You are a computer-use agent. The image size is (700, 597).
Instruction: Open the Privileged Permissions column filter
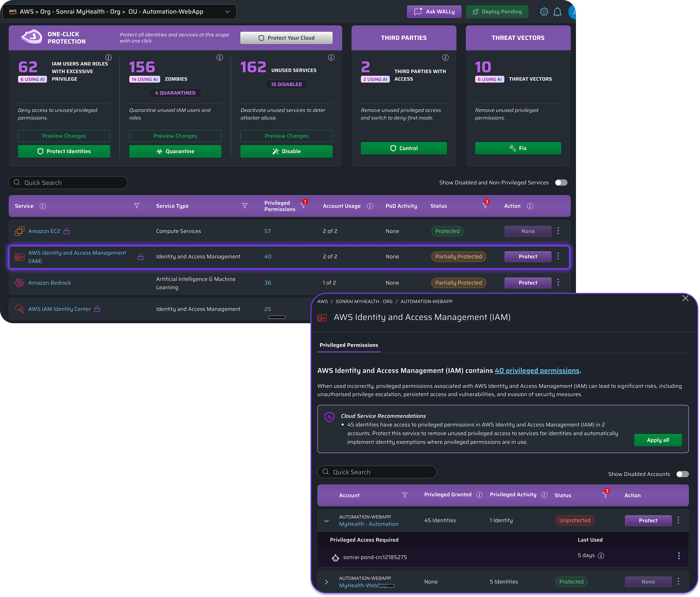tap(304, 205)
